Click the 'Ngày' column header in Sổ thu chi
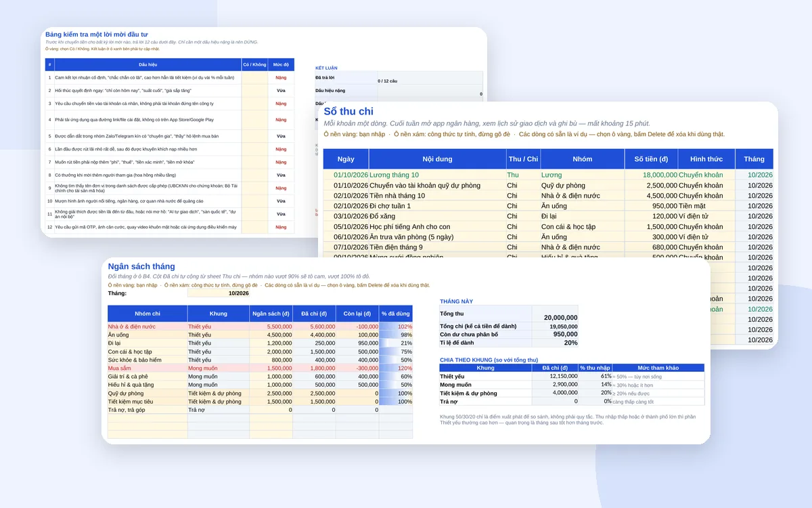The image size is (812, 508). 346,159
